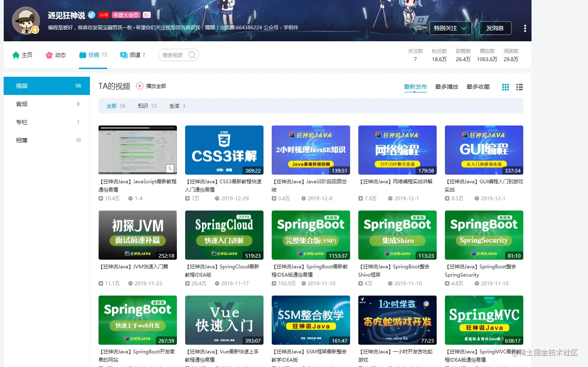Open the SSM整合教学 thumbnail

point(311,320)
